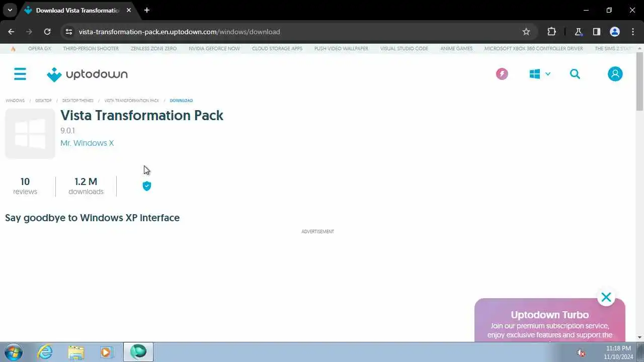Screen dimensions: 644x362
Task: Open the Uptodown hamburger menu
Action: [x=20, y=74]
